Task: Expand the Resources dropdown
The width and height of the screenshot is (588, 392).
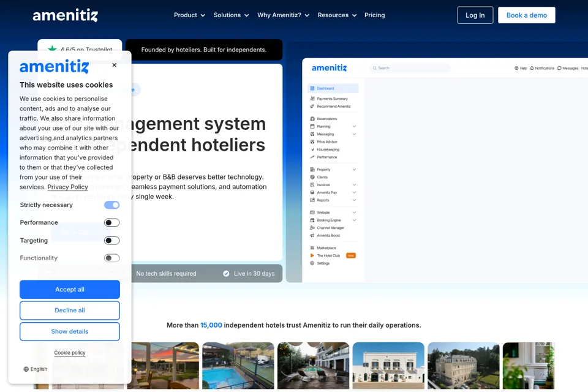Action: 337,15
